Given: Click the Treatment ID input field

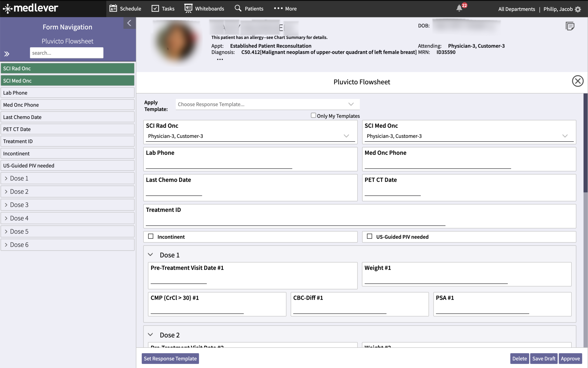Looking at the screenshot, I should click(296, 221).
